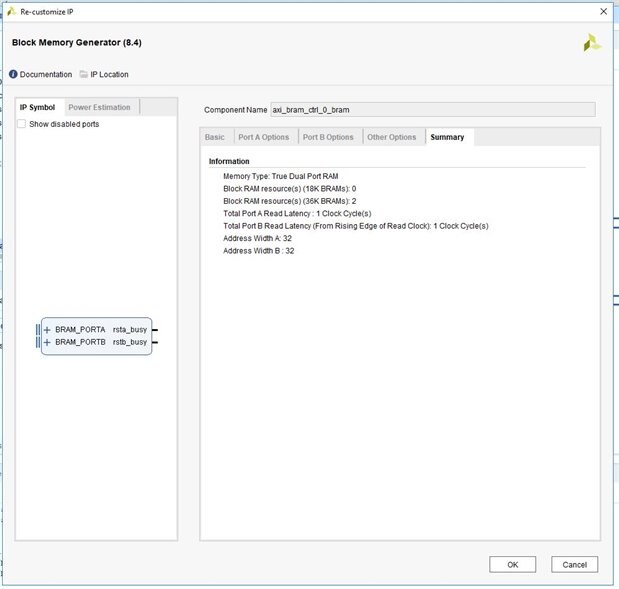
Task: Click the BRAM_PORTB label in symbol
Action: (80, 342)
